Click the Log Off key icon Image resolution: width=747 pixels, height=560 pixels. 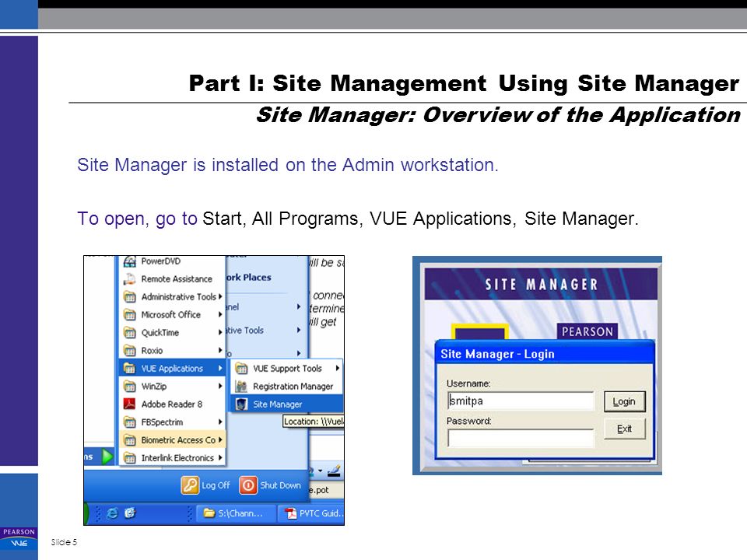point(190,485)
